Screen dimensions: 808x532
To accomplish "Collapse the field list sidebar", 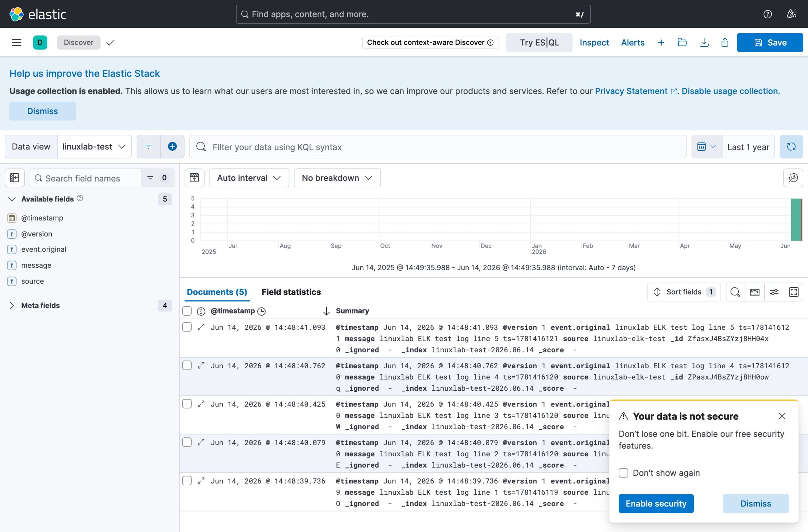I will 15,178.
